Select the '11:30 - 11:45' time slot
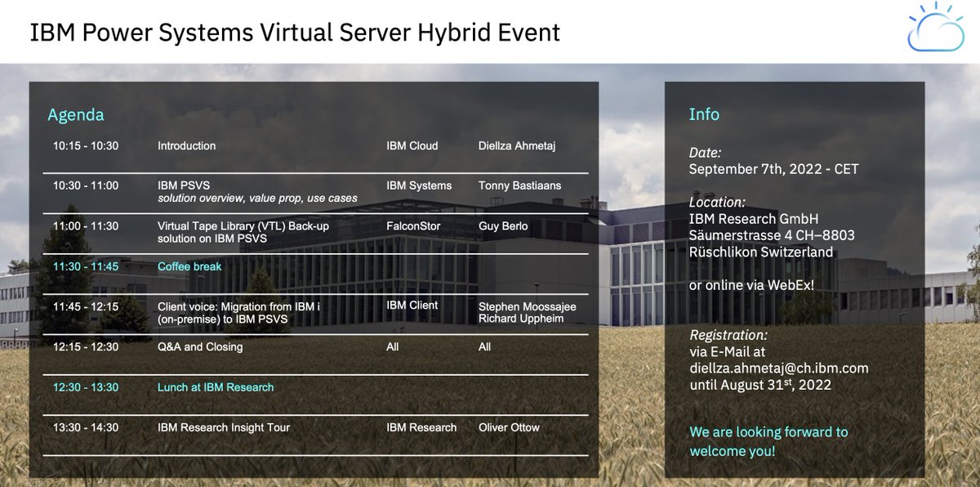Viewport: 980px width, 487px height. [86, 266]
